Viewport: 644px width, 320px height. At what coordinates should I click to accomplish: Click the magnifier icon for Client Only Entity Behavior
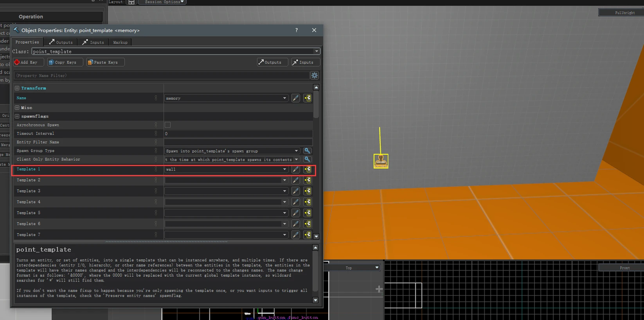(x=307, y=160)
